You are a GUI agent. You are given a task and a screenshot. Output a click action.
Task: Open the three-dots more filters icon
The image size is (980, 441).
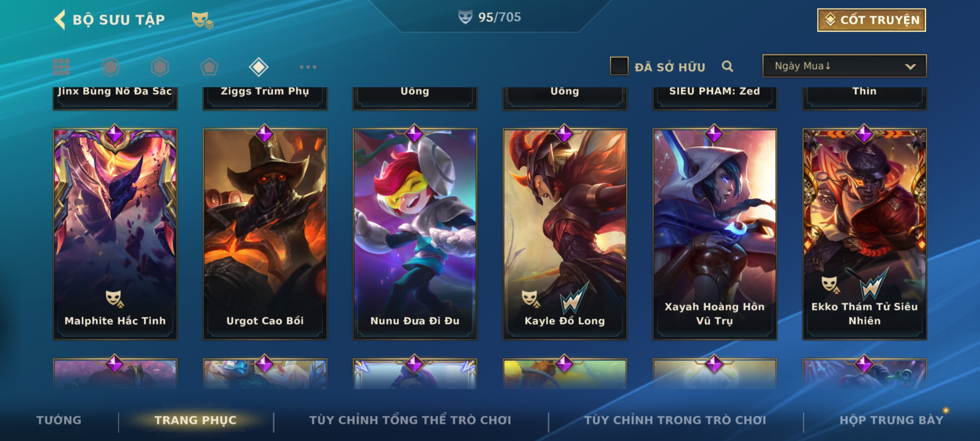[308, 67]
